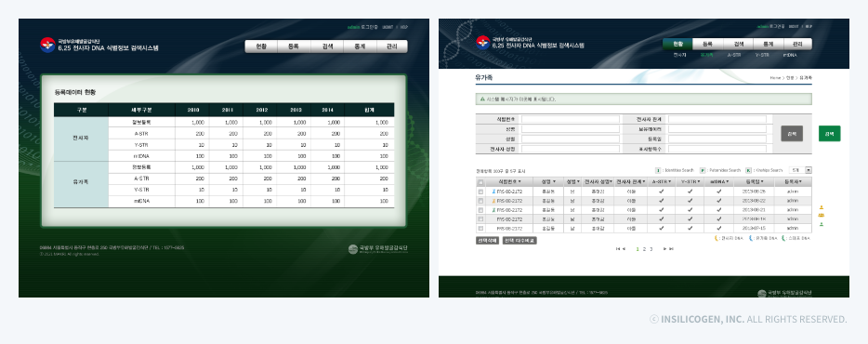The height and width of the screenshot is (344, 868).
Task: Click the green 검색 button beside the form
Action: (x=829, y=134)
